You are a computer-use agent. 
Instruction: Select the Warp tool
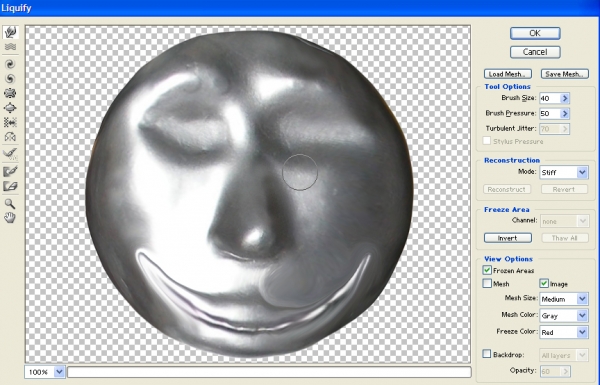[x=10, y=32]
